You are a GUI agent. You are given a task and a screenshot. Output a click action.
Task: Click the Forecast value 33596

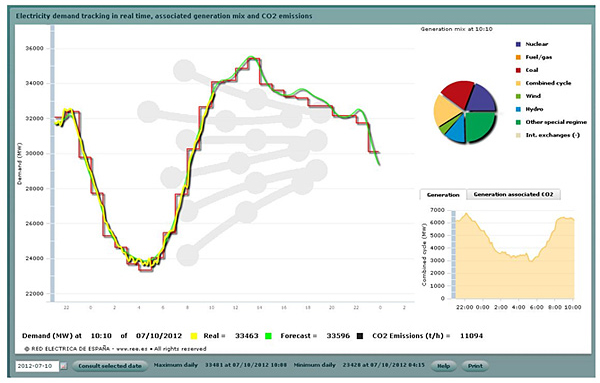click(338, 336)
